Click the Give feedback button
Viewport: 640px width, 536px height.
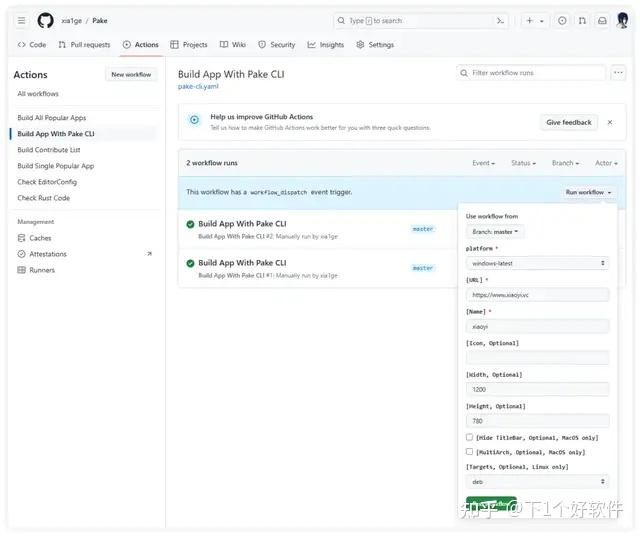tap(569, 122)
